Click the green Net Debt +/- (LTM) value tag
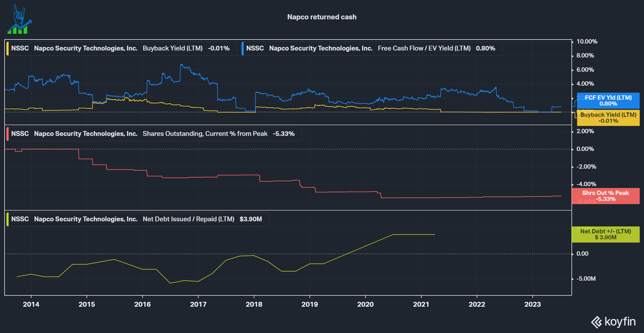This screenshot has width=644, height=333. click(x=606, y=234)
